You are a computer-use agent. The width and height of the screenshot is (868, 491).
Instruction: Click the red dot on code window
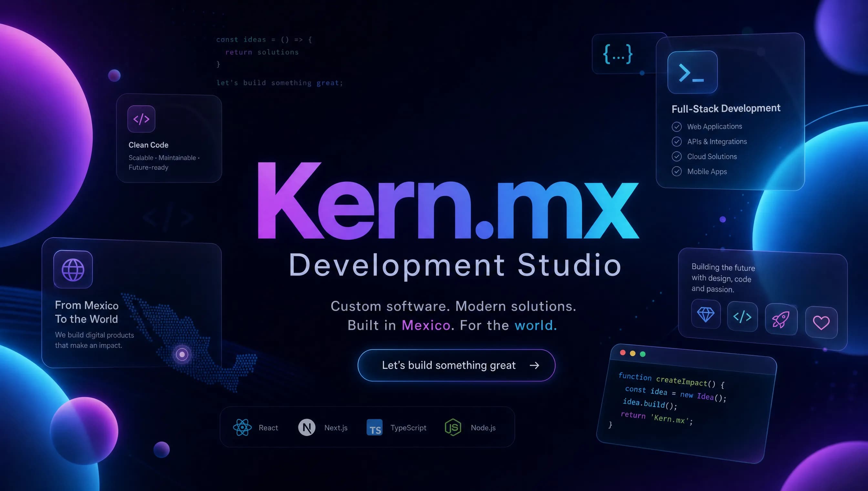tap(623, 352)
